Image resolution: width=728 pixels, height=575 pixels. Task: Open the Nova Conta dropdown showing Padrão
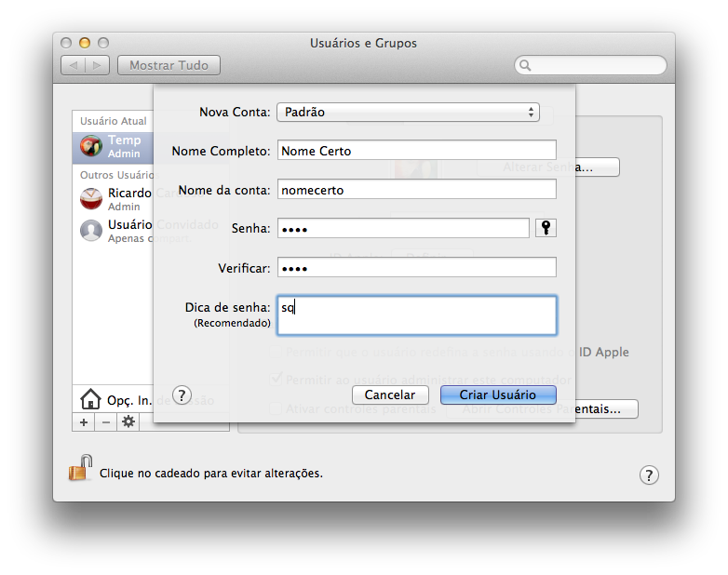click(x=408, y=113)
